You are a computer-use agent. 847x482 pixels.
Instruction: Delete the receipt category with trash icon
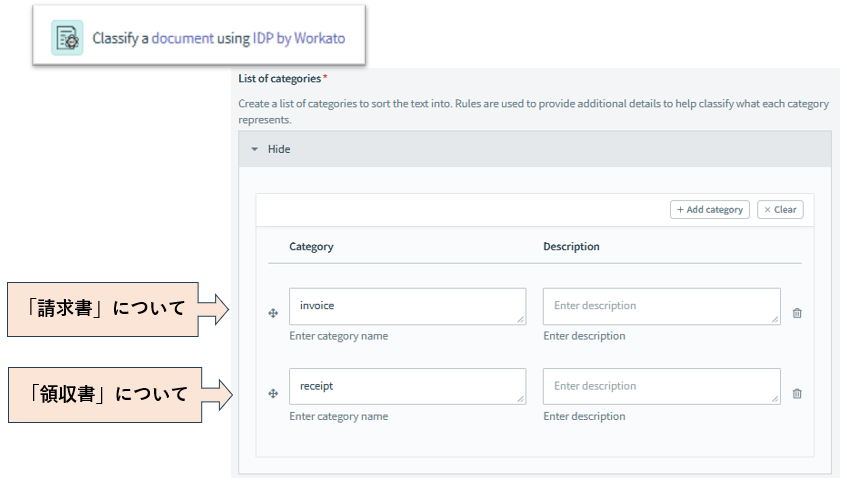click(797, 393)
